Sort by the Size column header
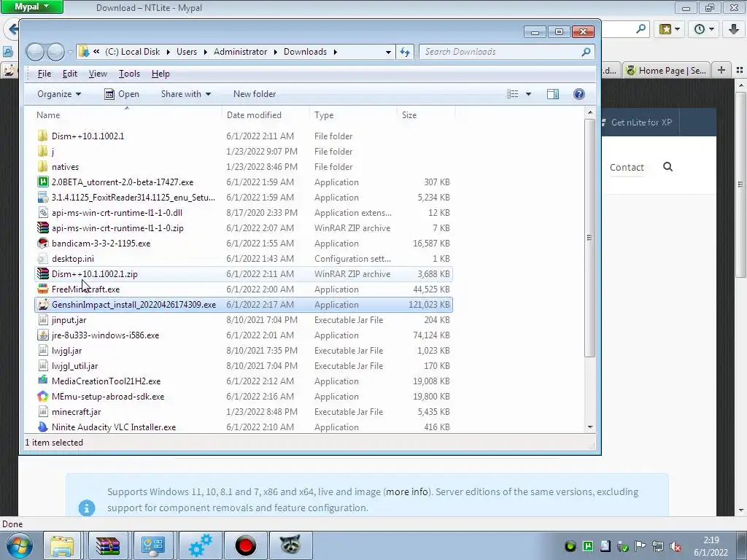The image size is (747, 560). point(409,115)
